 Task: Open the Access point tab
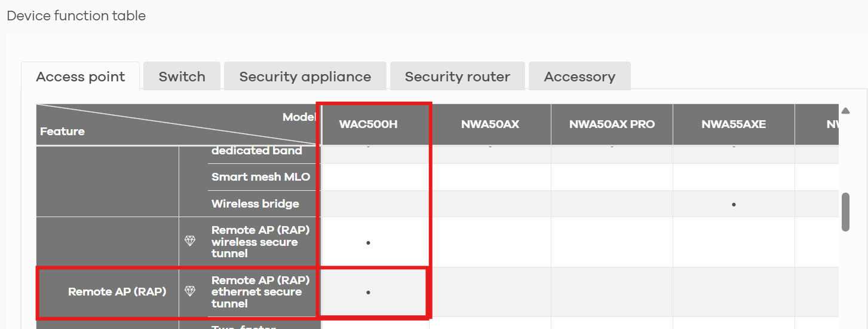81,77
